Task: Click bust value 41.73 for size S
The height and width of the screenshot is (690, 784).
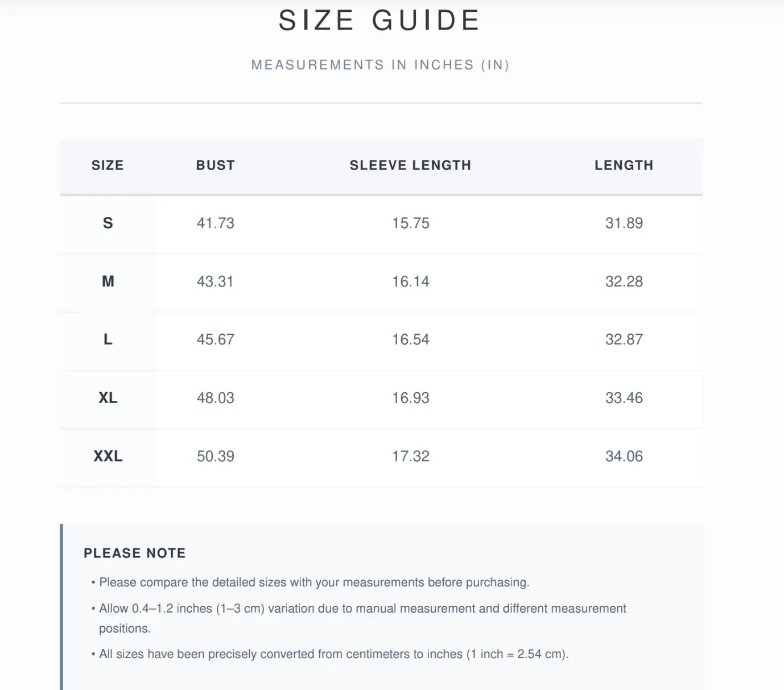Action: tap(216, 223)
